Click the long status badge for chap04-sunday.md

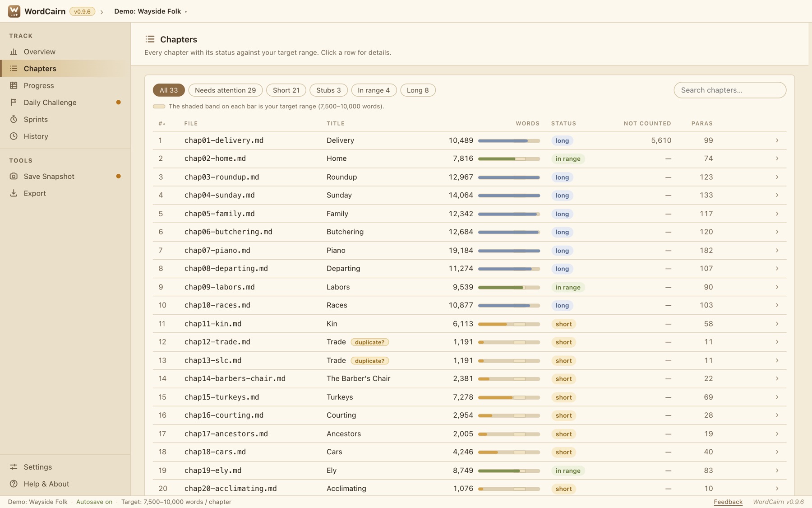(562, 196)
